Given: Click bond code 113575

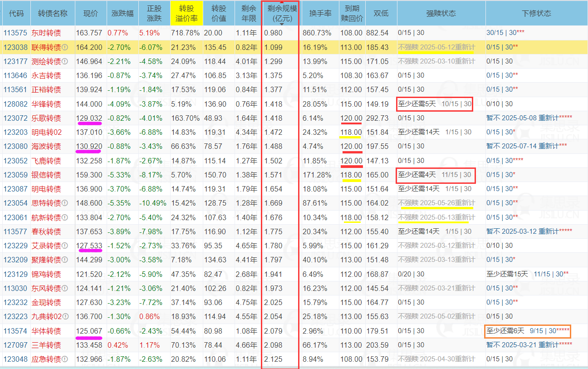Looking at the screenshot, I should tap(15, 33).
